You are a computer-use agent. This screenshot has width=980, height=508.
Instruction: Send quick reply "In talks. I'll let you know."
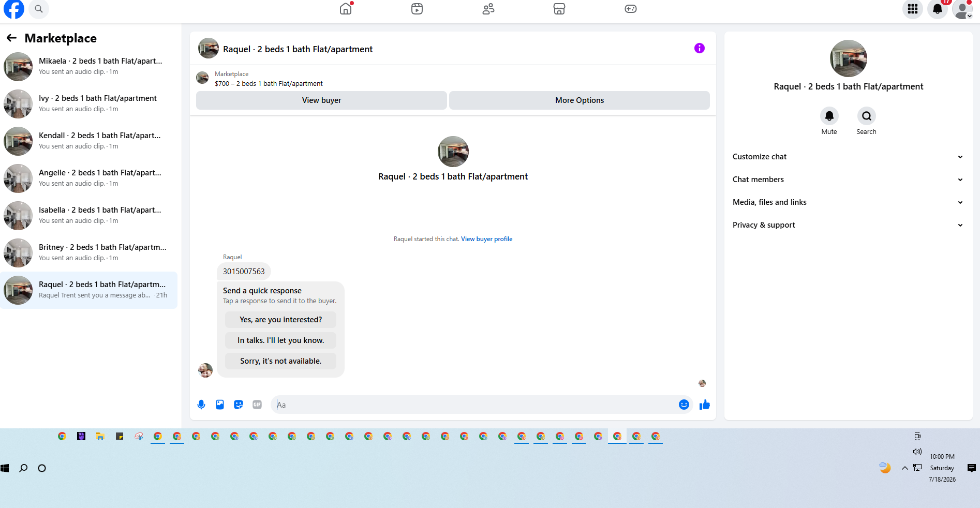(x=280, y=340)
